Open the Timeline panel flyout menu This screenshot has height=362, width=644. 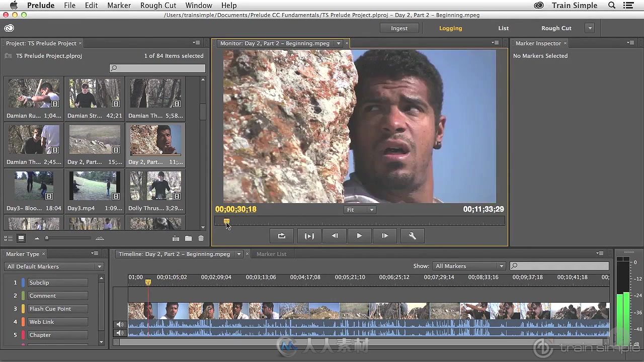pyautogui.click(x=600, y=253)
